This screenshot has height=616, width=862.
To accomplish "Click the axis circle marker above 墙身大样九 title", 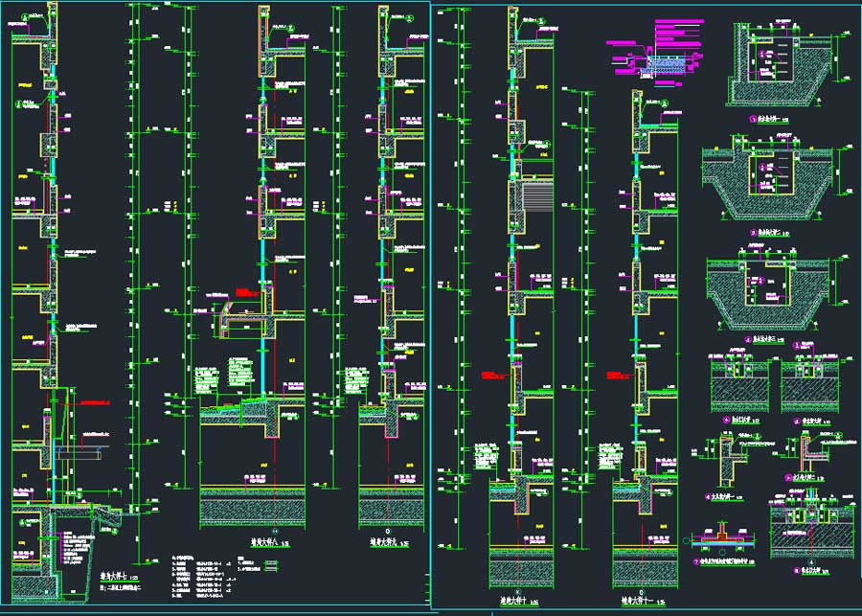I will coord(387,530).
